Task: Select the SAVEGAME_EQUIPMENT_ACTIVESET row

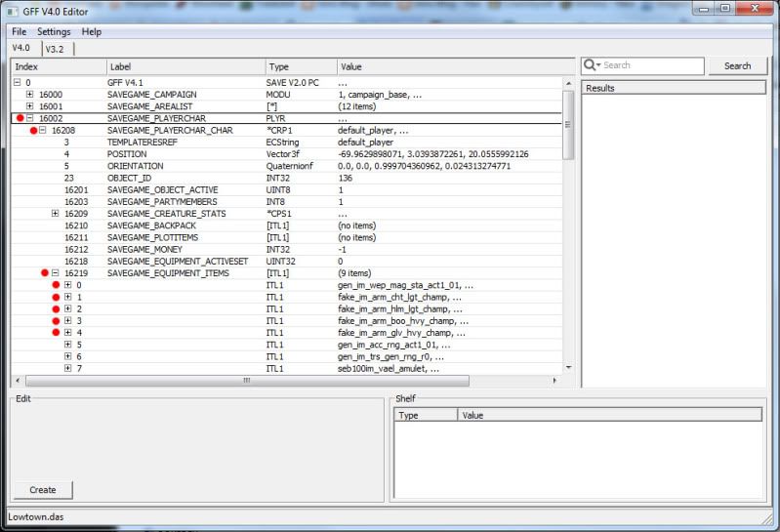Action: coord(287,262)
